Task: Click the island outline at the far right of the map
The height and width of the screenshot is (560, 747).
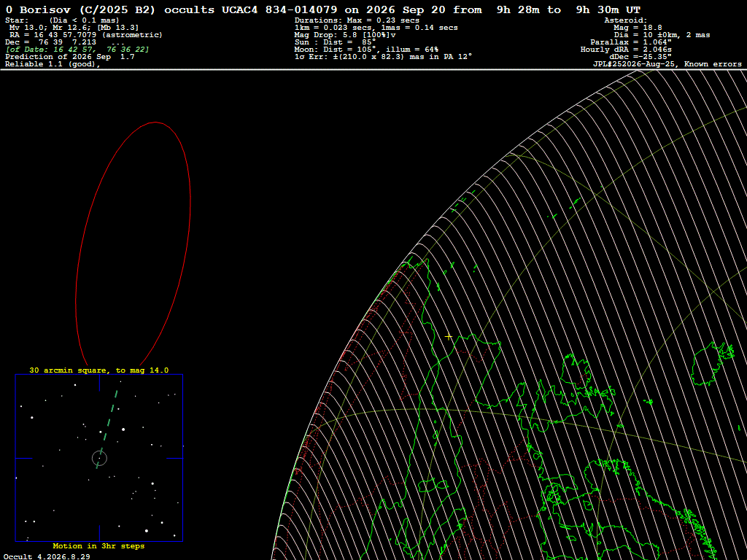Action: coord(712,362)
